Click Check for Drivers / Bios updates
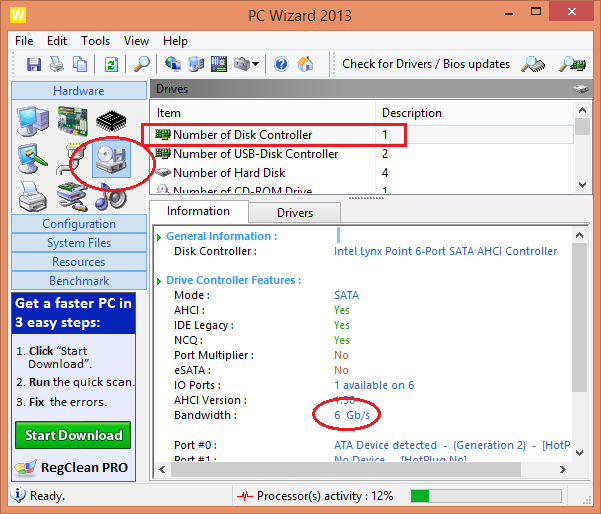601x514 pixels. (426, 64)
